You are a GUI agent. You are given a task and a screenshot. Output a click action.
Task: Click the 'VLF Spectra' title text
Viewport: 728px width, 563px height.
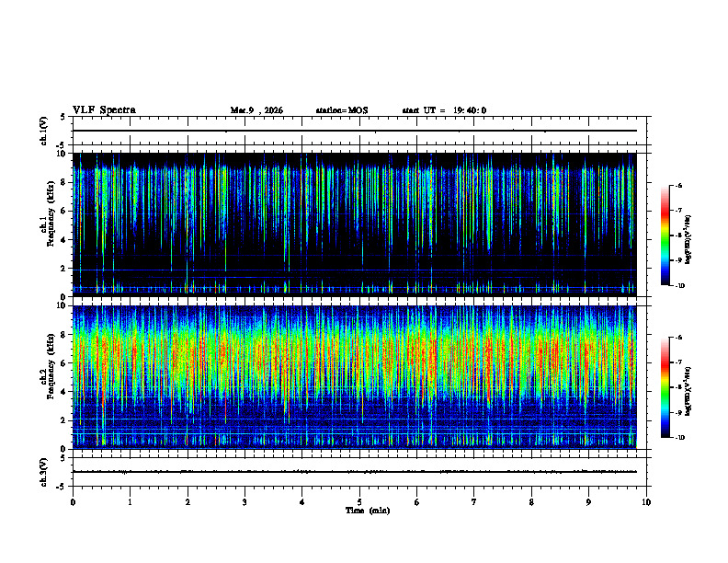104,110
